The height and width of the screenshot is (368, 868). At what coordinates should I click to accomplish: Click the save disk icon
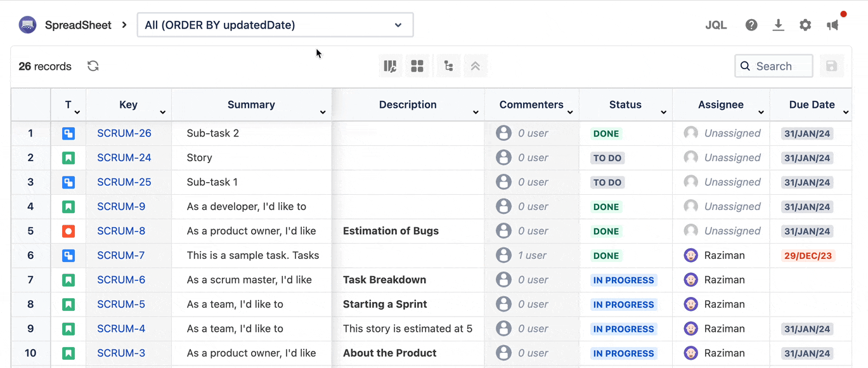[x=832, y=66]
